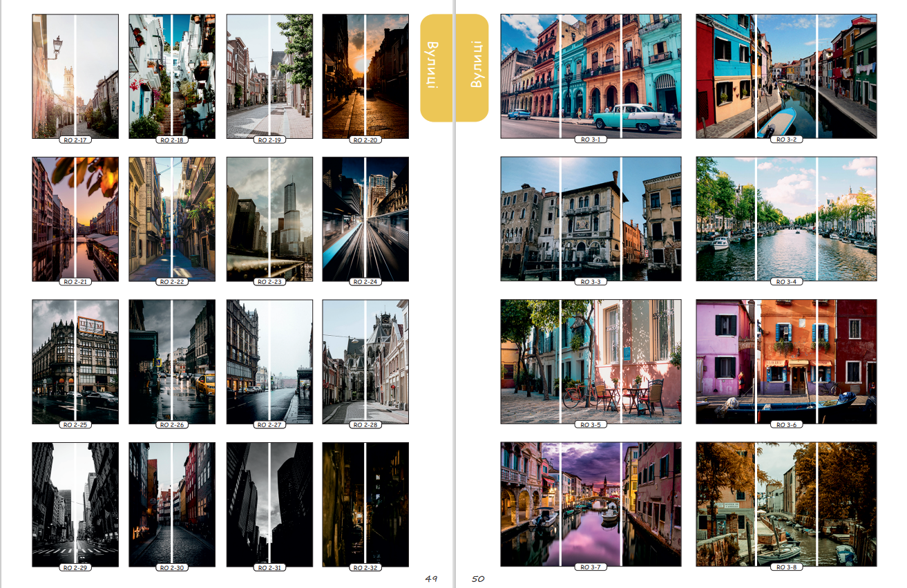Click page number 50
Viewport: 907px width, 588px height.
(478, 579)
